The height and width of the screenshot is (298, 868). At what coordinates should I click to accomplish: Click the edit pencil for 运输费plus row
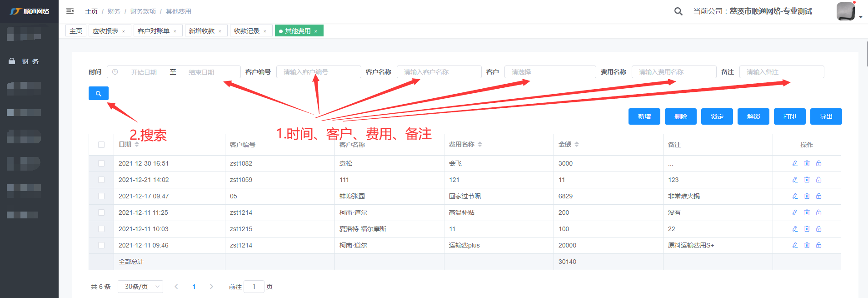pos(795,245)
